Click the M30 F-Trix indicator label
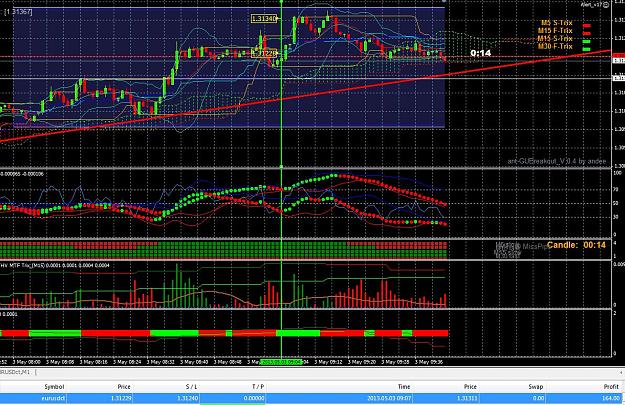Viewport: 625px width, 405px height. click(x=555, y=47)
